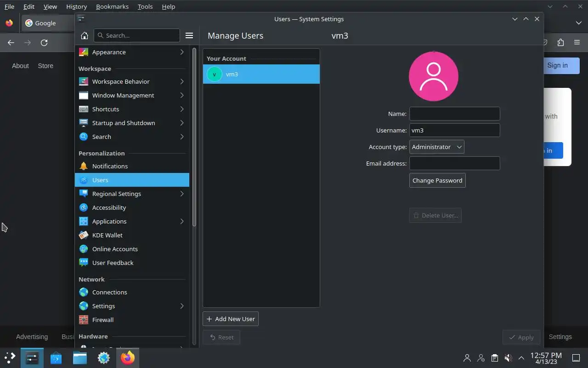Open Notifications bell icon
The height and width of the screenshot is (368, 588).
[x=84, y=166]
